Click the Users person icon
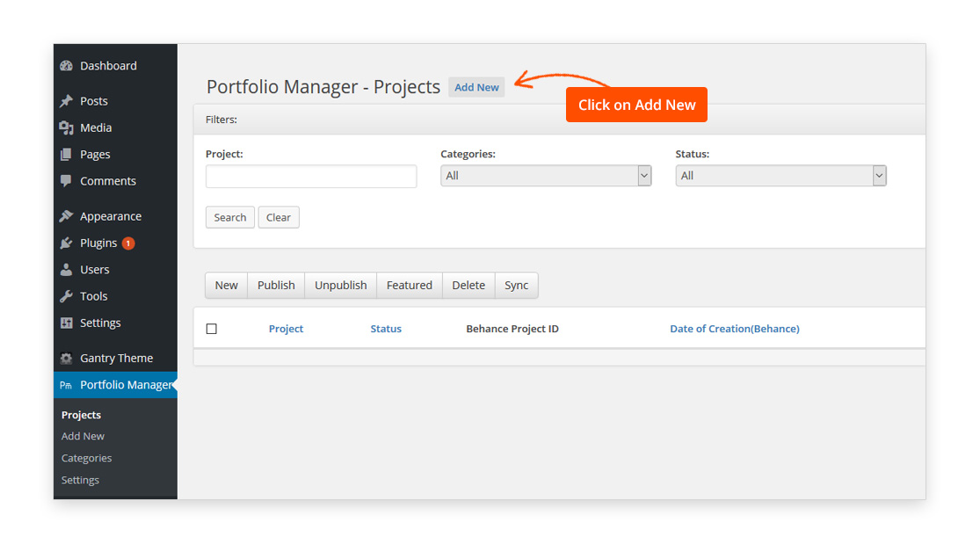This screenshot has height=545, width=980. tap(66, 270)
